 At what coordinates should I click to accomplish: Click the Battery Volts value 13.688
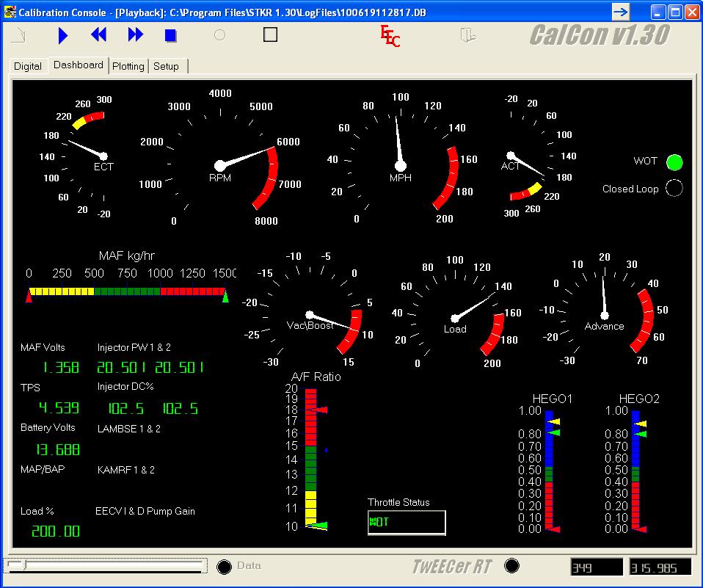click(x=57, y=449)
